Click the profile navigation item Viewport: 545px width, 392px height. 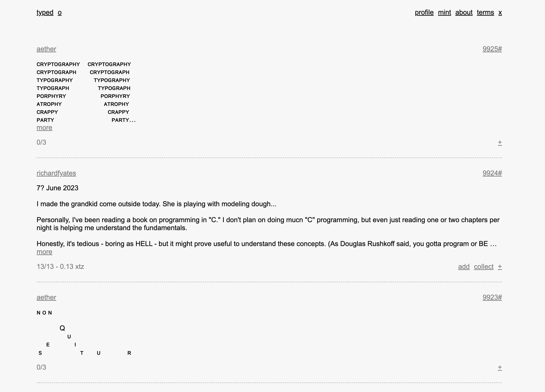tap(424, 12)
